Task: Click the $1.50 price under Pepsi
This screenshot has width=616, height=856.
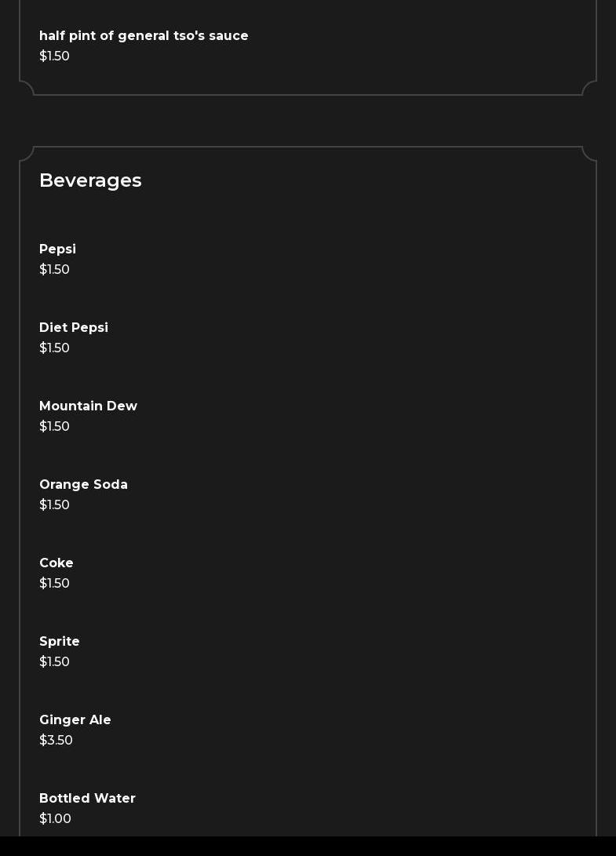Action: [x=54, y=270]
